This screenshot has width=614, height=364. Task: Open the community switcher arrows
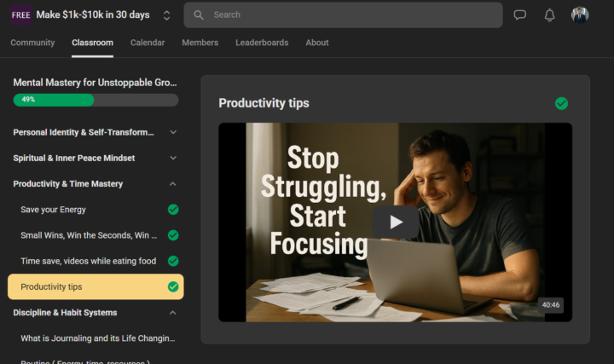[x=166, y=15]
